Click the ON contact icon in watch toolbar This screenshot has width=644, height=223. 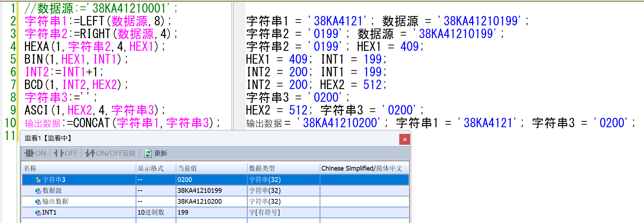point(29,154)
